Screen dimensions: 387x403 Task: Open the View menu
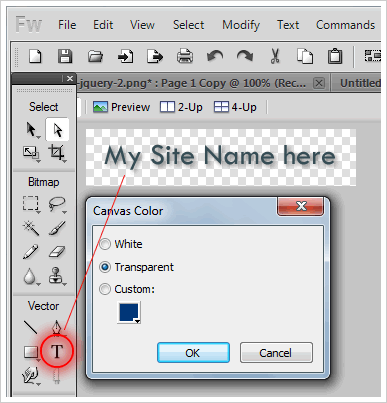pos(142,25)
